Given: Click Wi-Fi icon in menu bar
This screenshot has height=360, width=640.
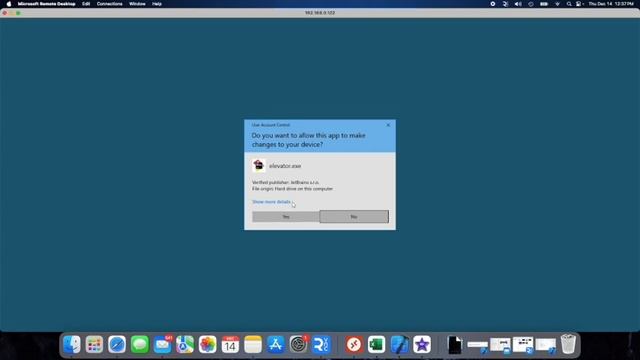Looking at the screenshot, I should pos(557,4).
